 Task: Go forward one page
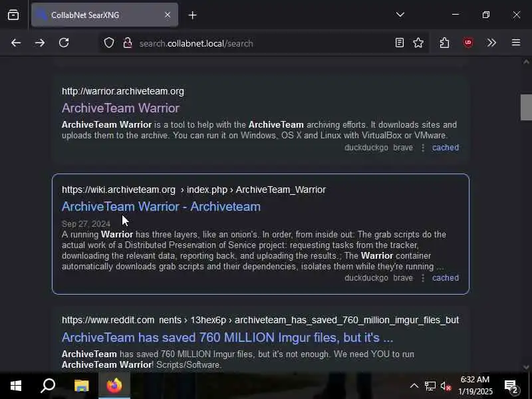point(40,43)
